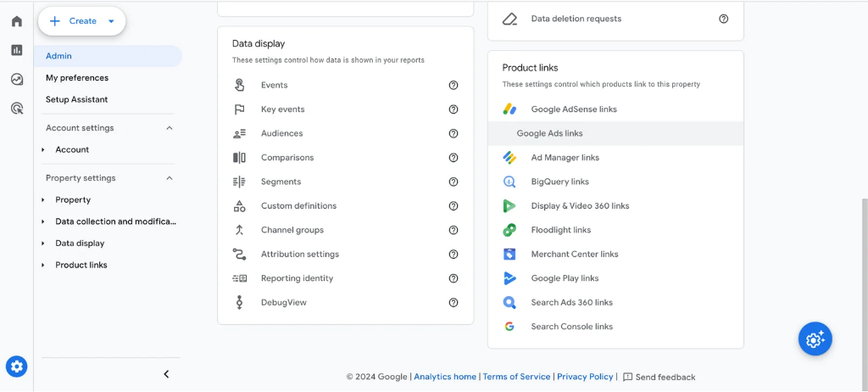Viewport: 868px width, 392px height.
Task: Open the Explore icon in left rail
Action: coord(17,79)
